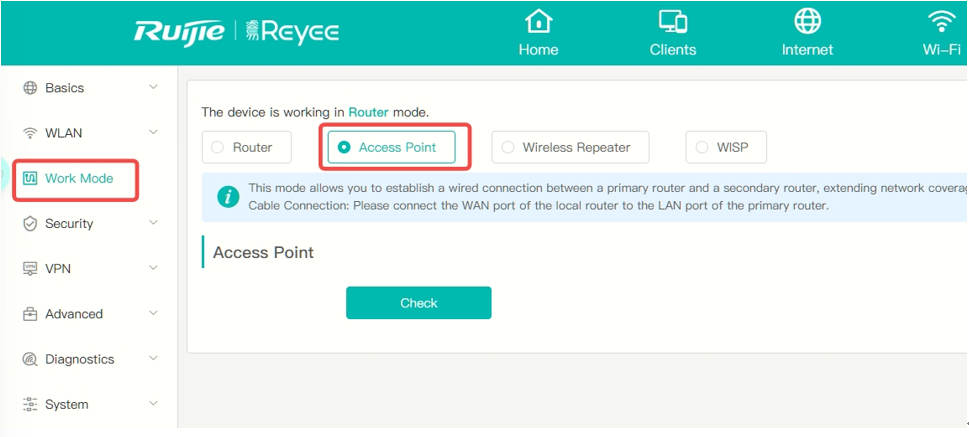Viewport: 969px width, 437px height.
Task: Expand the Diagnostics menu chevron
Action: click(x=154, y=358)
